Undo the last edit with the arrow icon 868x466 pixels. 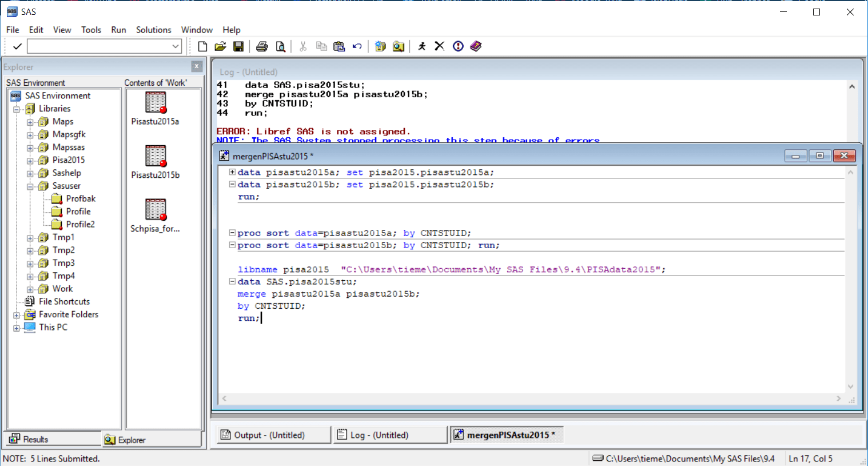[x=357, y=46]
